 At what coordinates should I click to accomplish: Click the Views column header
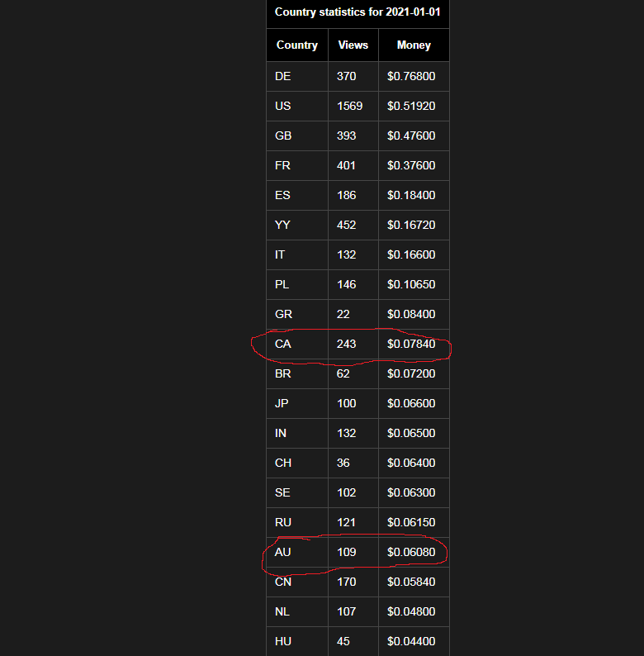point(353,45)
